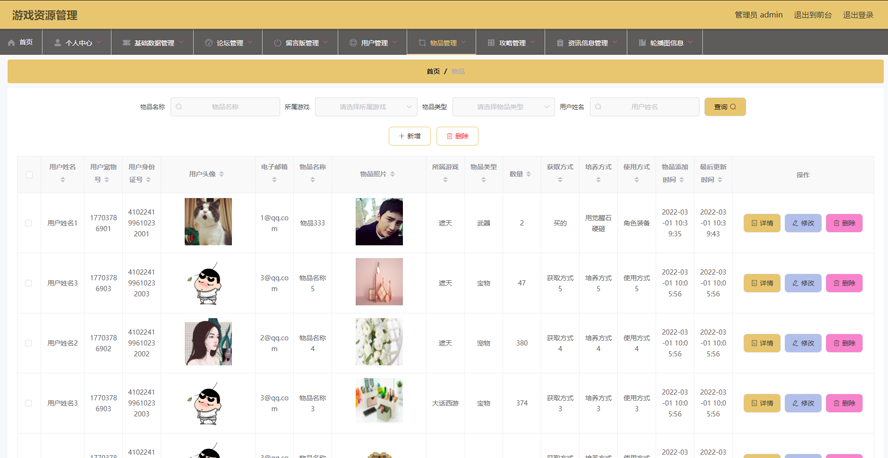Image resolution: width=888 pixels, height=458 pixels.
Task: Click the 删除 batch delete button above table
Action: point(457,136)
